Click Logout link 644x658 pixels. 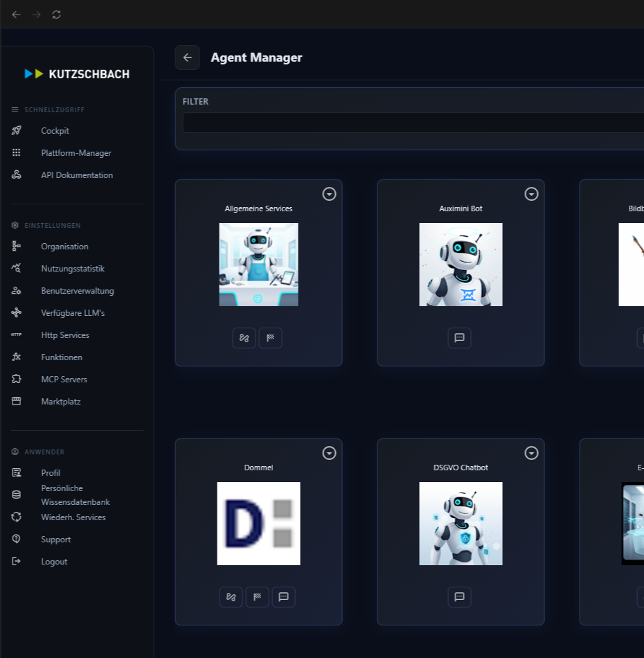coord(54,562)
